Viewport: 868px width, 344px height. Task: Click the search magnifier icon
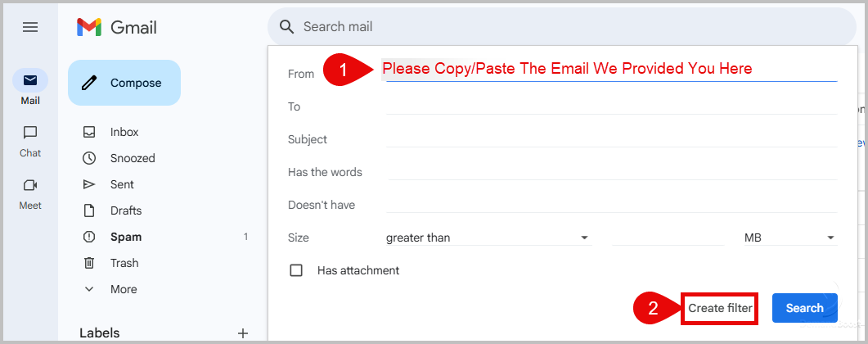286,27
